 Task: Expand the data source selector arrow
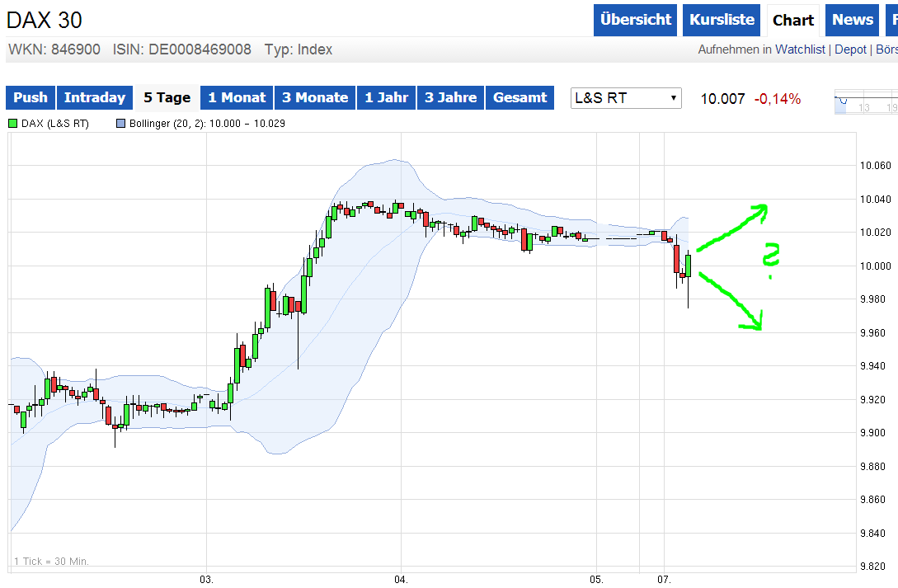[673, 97]
